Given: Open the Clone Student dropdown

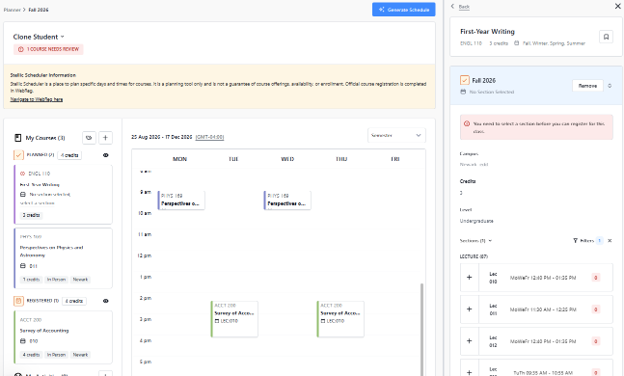Looking at the screenshot, I should tap(38, 37).
